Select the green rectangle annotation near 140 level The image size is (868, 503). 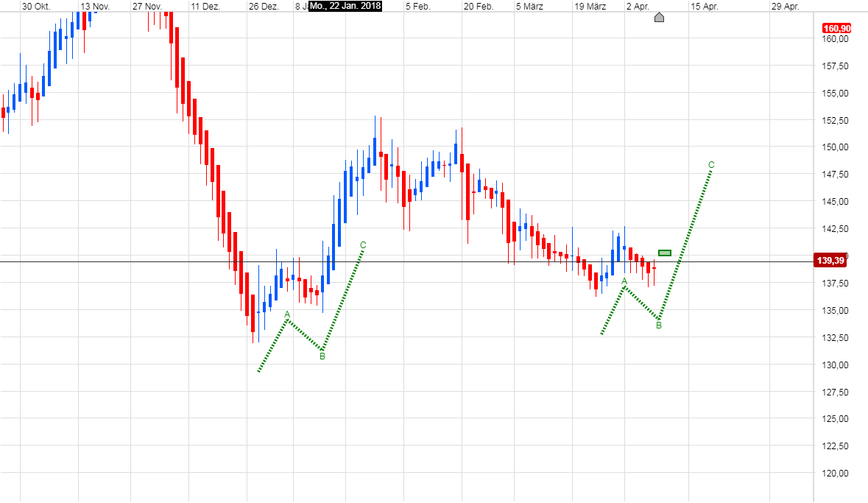click(663, 252)
